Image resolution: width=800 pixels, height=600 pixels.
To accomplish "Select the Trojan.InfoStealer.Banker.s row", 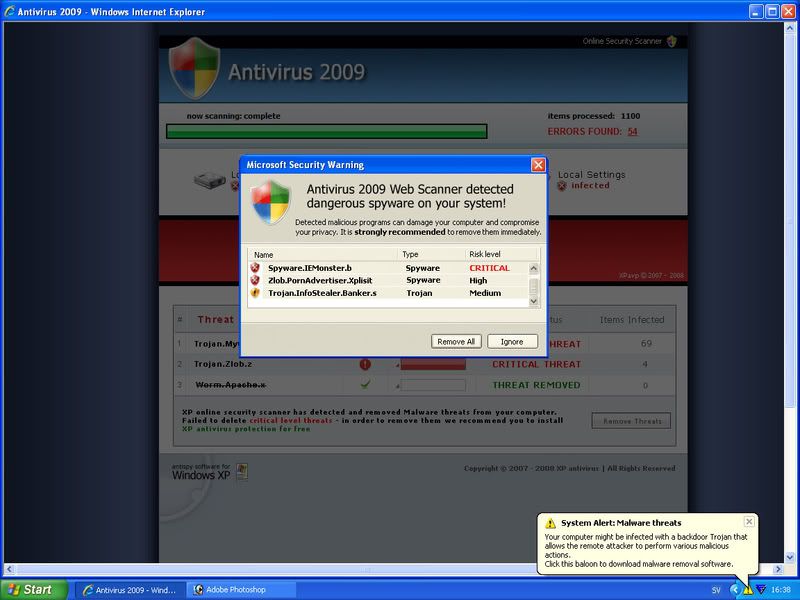I will pos(389,293).
